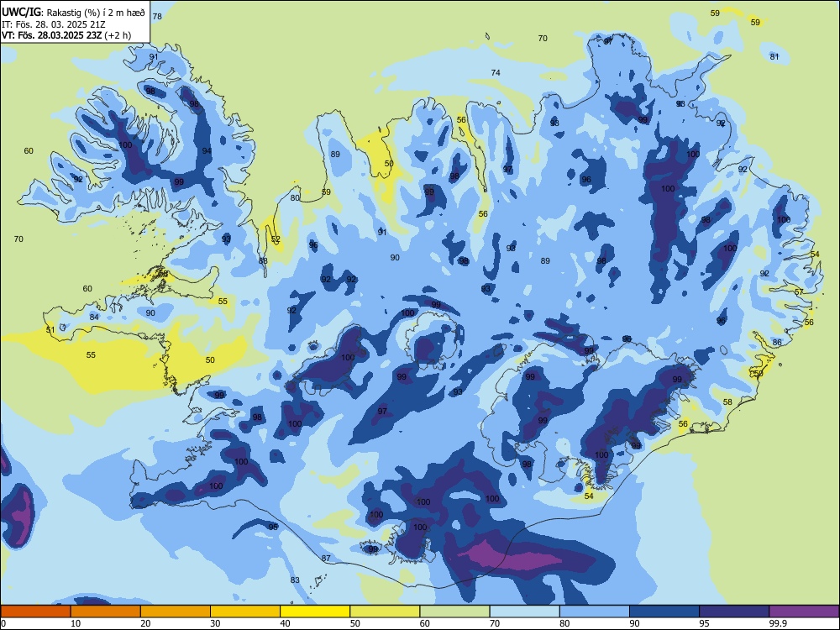
Task: Select the bright yellow 40–50 legend swatch
Action: coord(315,612)
